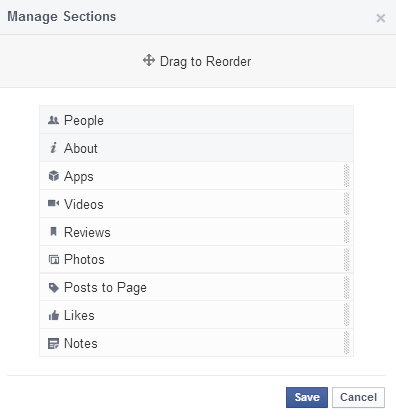Click the Apps cube icon
Image resolution: width=396 pixels, height=417 pixels.
coord(53,176)
